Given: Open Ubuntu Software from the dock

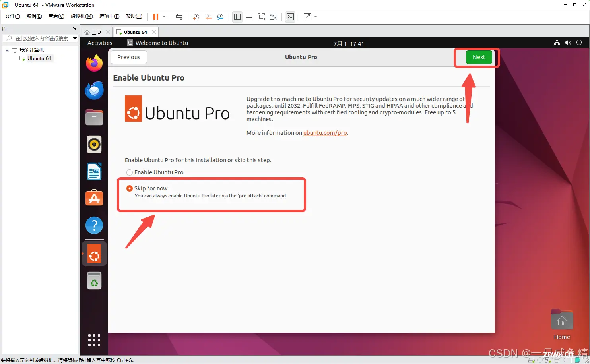Looking at the screenshot, I should [x=94, y=198].
